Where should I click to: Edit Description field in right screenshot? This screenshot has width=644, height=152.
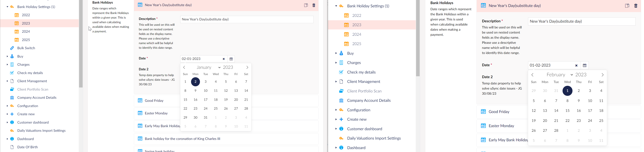pos(582,21)
